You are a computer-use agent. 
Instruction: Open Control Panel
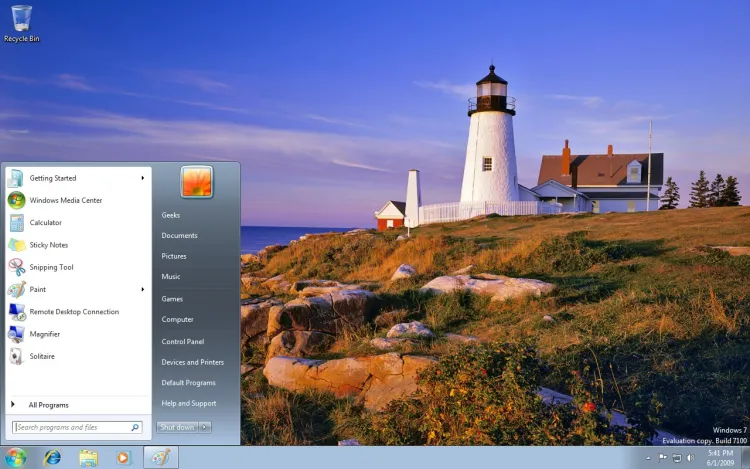coord(183,341)
